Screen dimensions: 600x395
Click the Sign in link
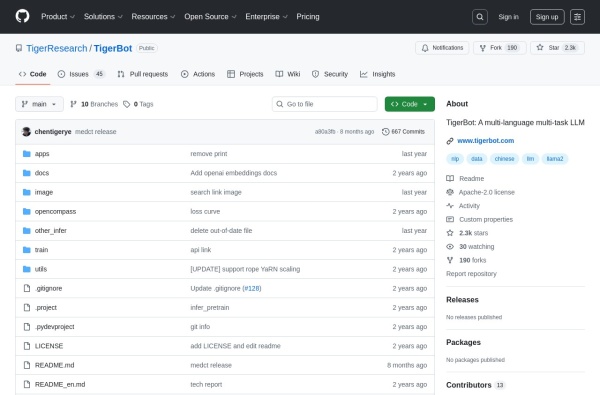[x=509, y=17]
